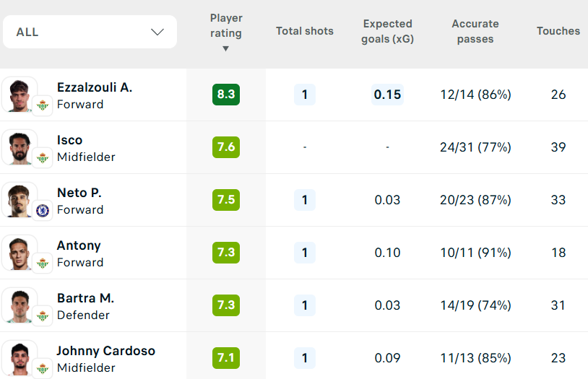The image size is (588, 379).
Task: Open Ezzalzouli A. player profile link
Action: click(x=95, y=87)
